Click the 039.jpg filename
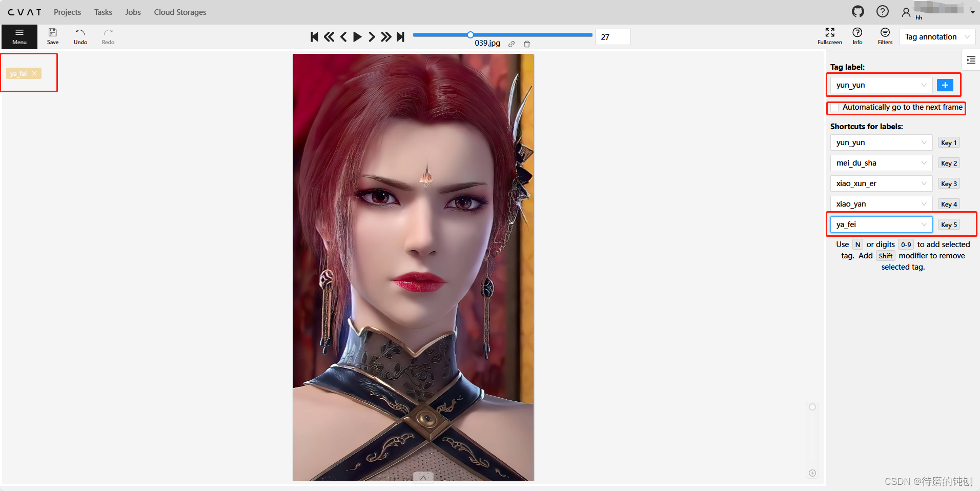This screenshot has height=491, width=980. pos(487,43)
